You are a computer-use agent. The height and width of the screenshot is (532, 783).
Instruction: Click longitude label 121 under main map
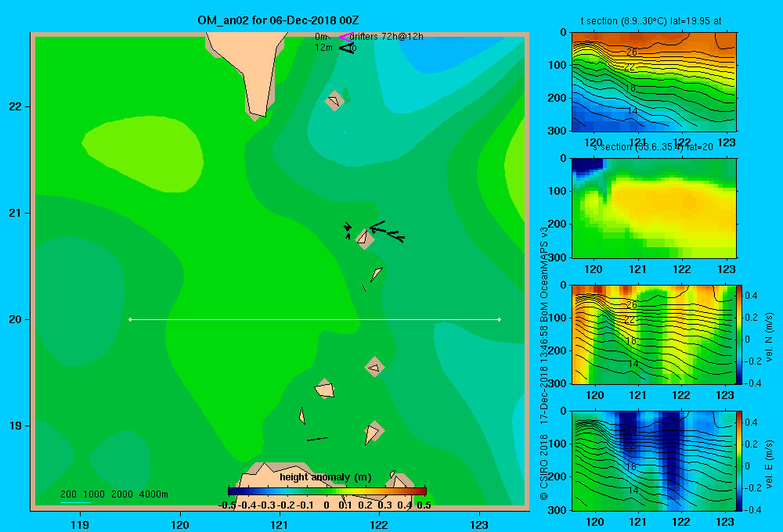[x=280, y=524]
